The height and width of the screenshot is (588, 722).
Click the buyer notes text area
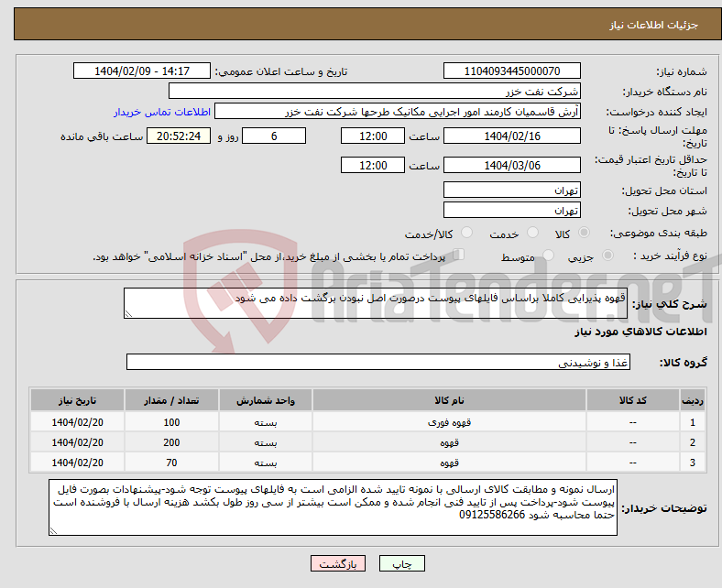[x=333, y=507]
